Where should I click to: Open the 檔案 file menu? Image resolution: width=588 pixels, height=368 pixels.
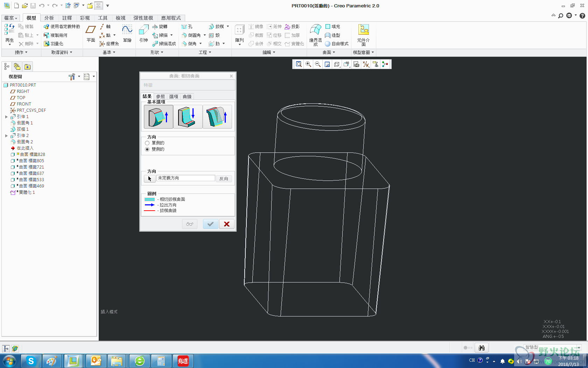tap(11, 18)
